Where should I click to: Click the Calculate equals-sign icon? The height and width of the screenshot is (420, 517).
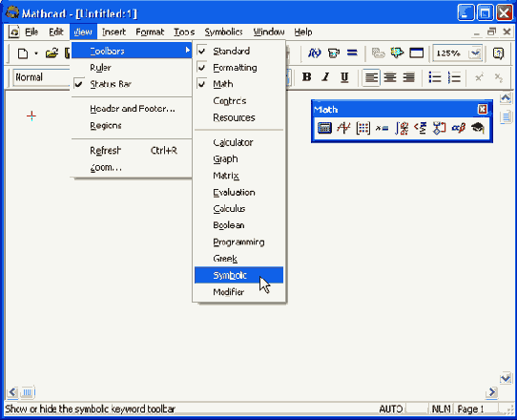point(352,52)
